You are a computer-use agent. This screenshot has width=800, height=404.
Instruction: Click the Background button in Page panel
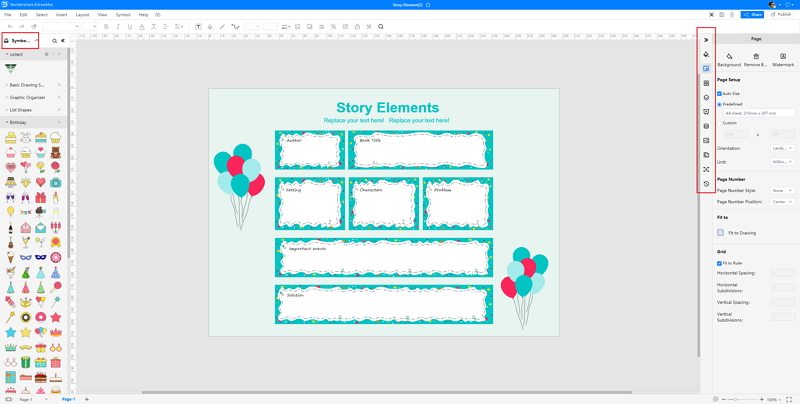pos(729,60)
